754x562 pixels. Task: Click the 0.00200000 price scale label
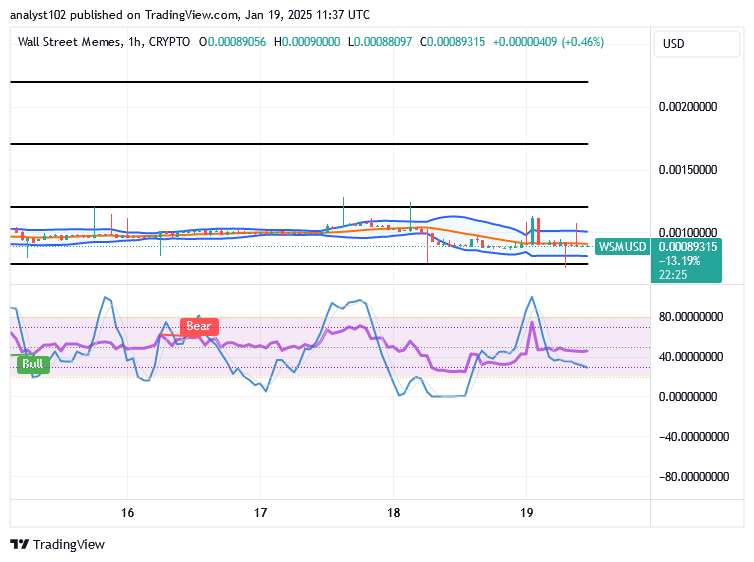point(688,107)
